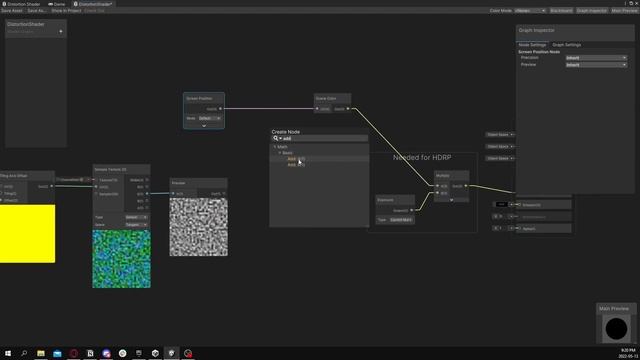Select the second Add node entry
Screen dimensions: 640x360
pos(319,165)
